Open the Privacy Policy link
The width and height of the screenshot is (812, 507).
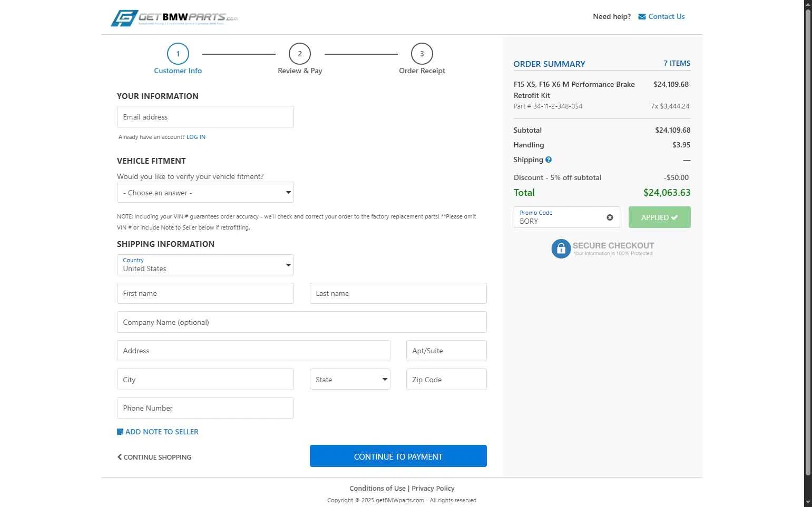pyautogui.click(x=433, y=489)
